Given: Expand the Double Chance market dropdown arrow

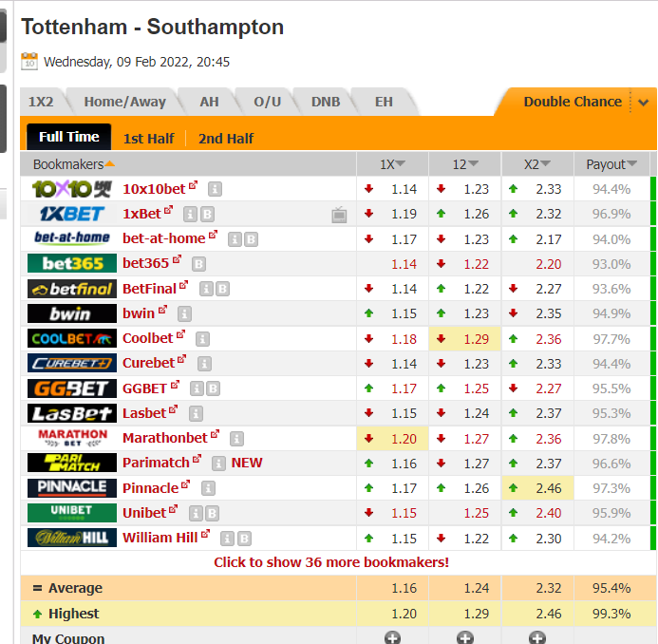Looking at the screenshot, I should 644,102.
